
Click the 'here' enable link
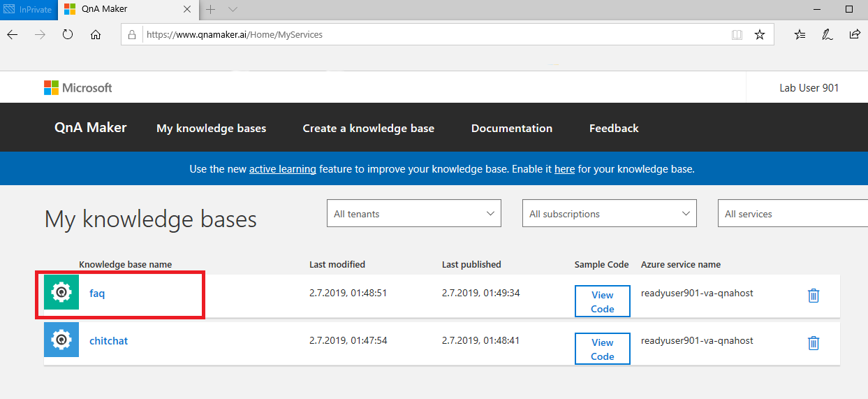pos(565,168)
